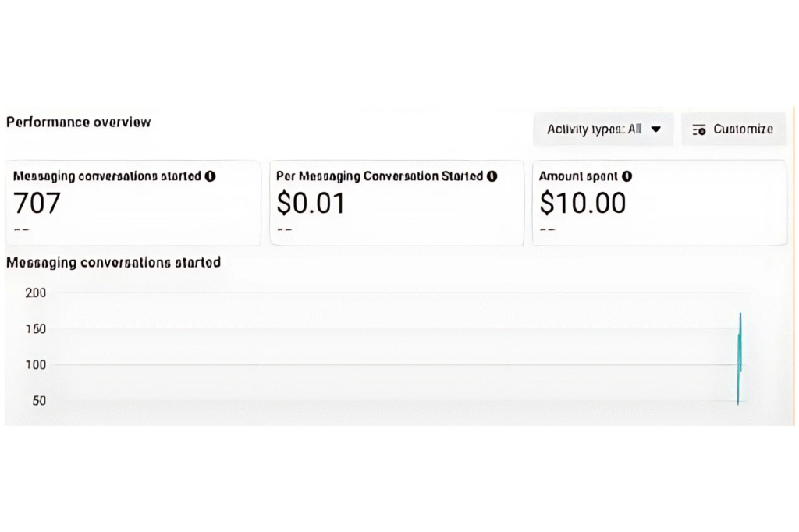Image resolution: width=799 pixels, height=532 pixels.
Task: Click the 100 axis label
Action: pyautogui.click(x=37, y=364)
